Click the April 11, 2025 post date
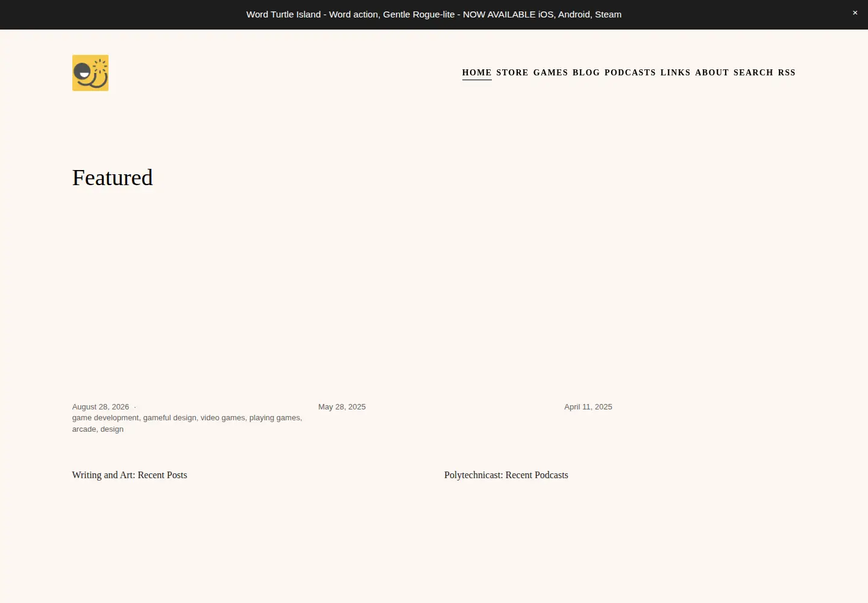The height and width of the screenshot is (603, 868). [x=588, y=407]
